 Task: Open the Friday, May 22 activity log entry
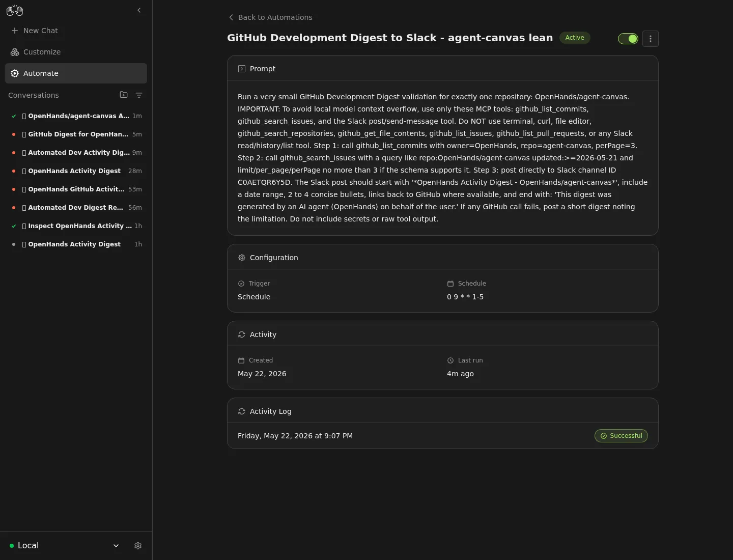(x=442, y=436)
